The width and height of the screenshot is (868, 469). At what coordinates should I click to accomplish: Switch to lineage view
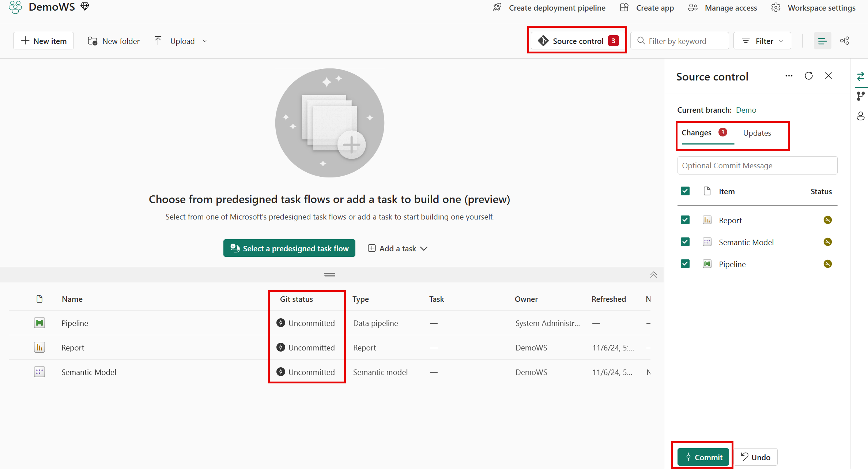[845, 40]
